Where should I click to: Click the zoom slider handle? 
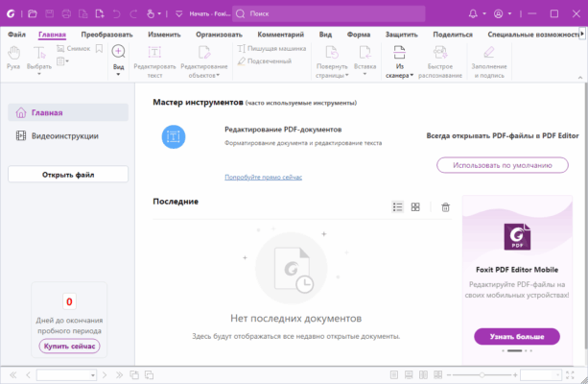[x=482, y=374]
